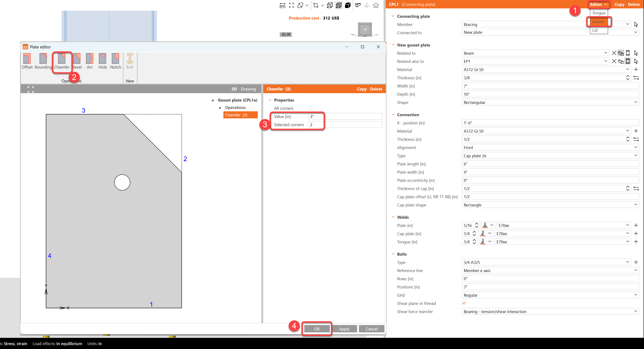
Task: Open the Shear force transfer dropdown
Action: point(636,312)
